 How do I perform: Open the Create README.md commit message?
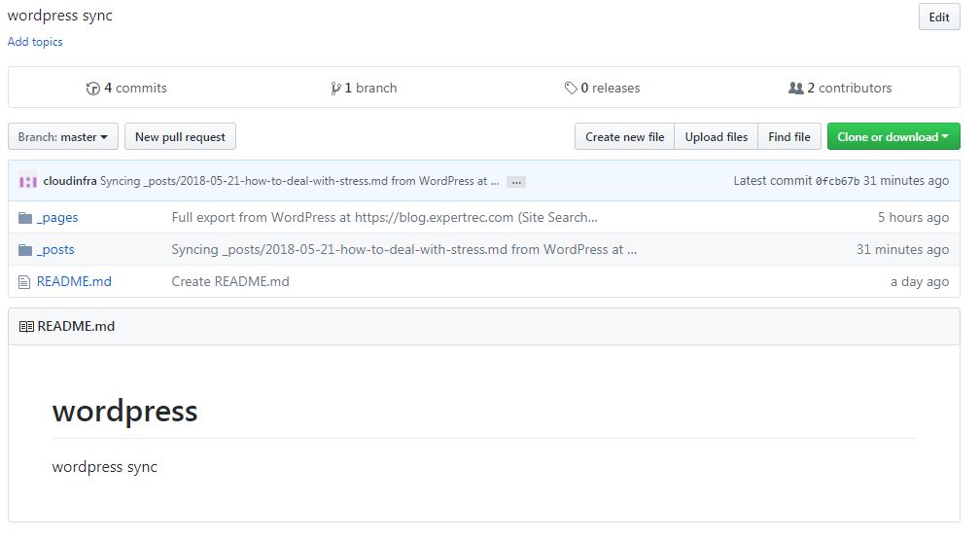230,281
